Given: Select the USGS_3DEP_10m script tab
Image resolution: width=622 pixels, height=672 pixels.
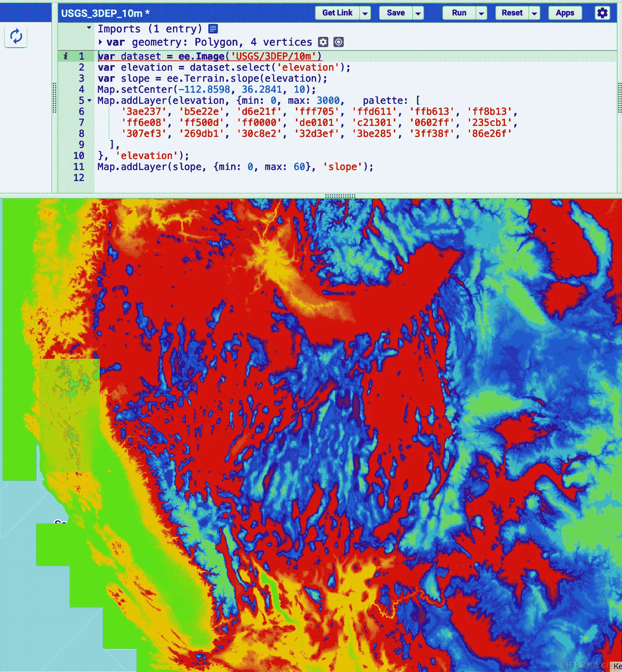Looking at the screenshot, I should click(x=103, y=13).
